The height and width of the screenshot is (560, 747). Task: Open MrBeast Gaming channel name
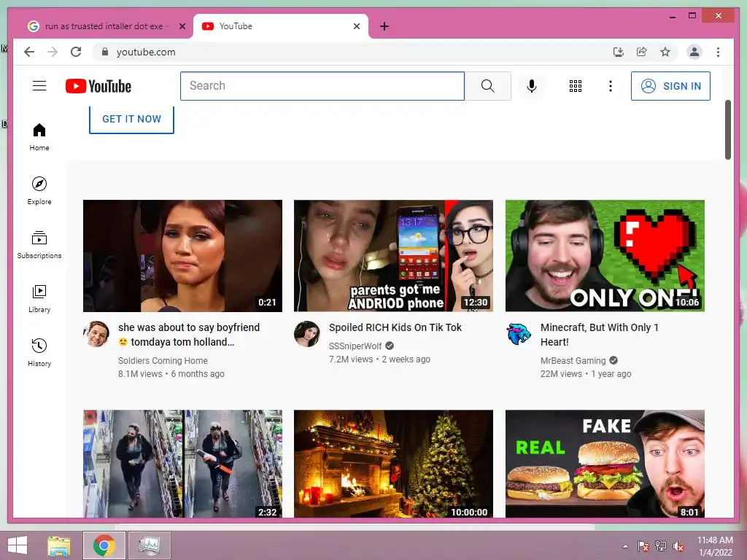coord(573,360)
